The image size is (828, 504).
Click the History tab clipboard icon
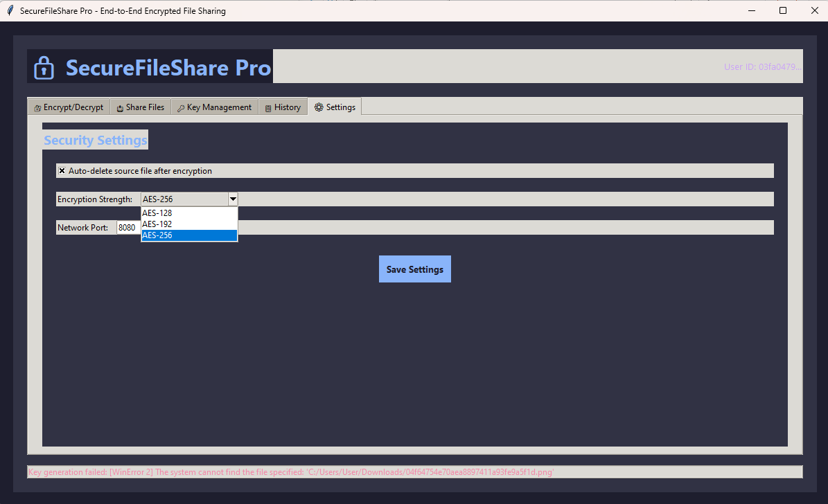[268, 108]
